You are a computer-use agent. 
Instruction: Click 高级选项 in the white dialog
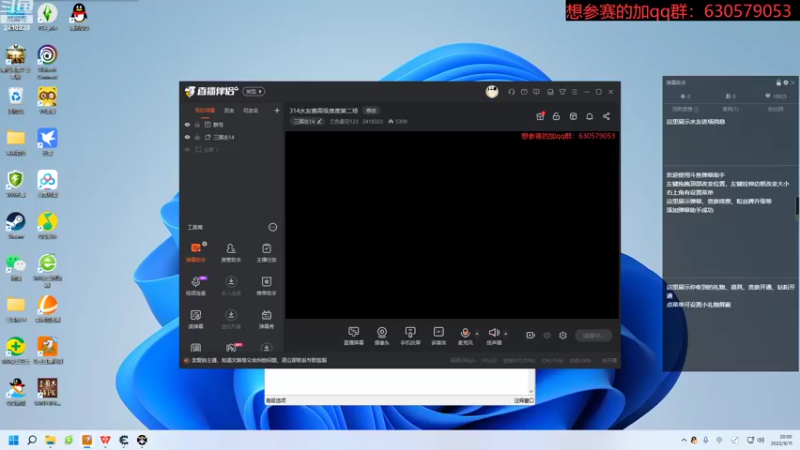tap(276, 401)
